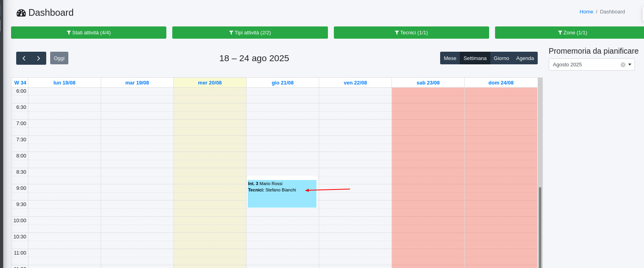Jump to today with Oggi button
The image size is (644, 268).
[59, 58]
